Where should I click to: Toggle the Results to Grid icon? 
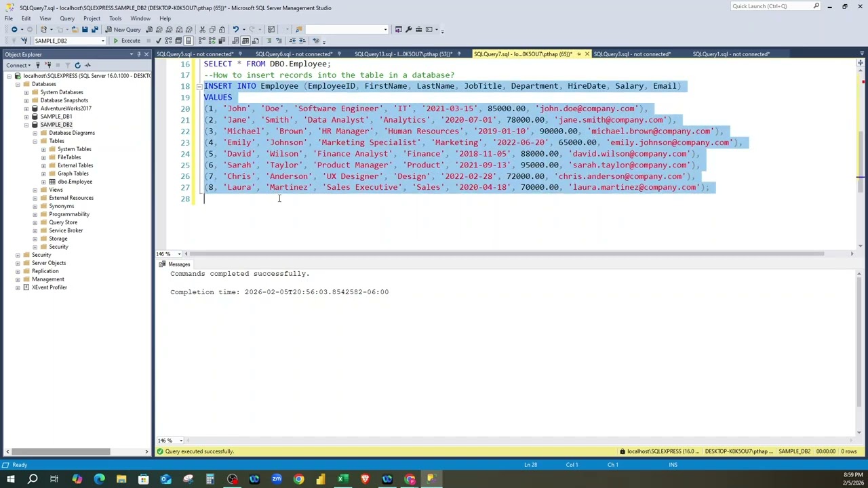245,41
